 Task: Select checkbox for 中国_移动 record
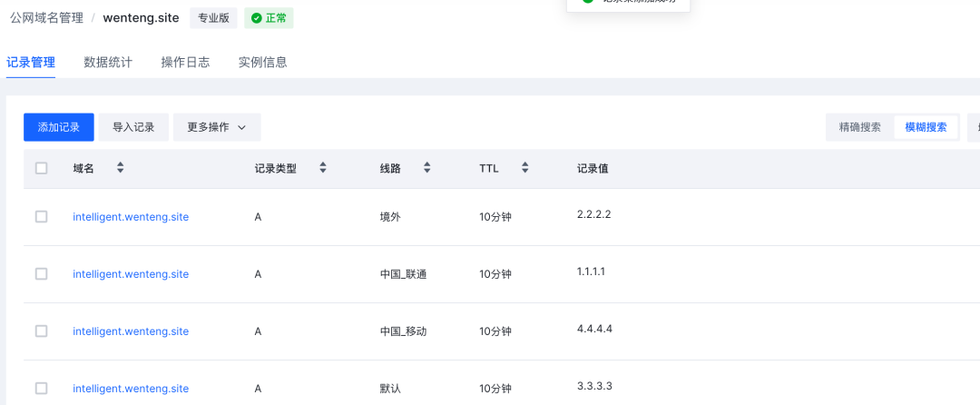(x=41, y=331)
